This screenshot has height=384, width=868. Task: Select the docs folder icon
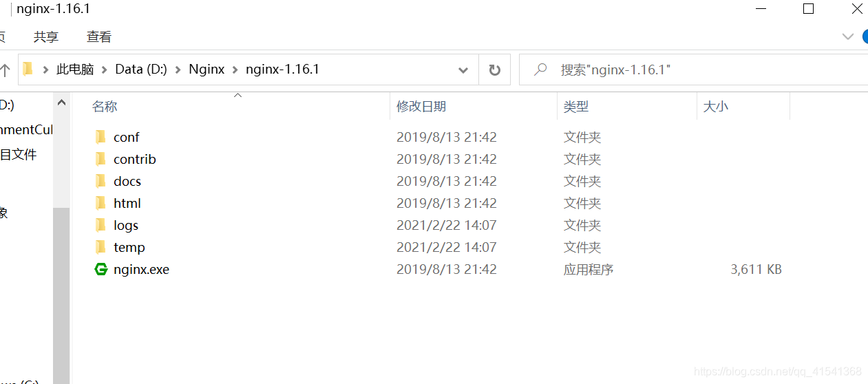pyautogui.click(x=100, y=181)
